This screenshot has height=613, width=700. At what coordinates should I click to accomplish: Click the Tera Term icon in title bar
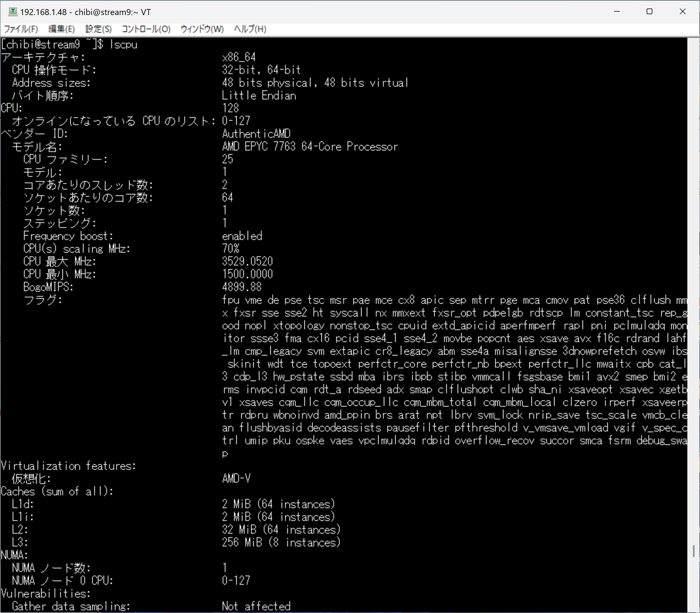coord(13,12)
